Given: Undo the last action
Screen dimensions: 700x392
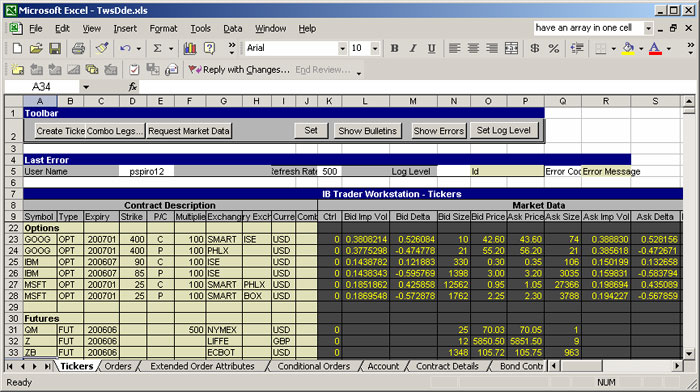Looking at the screenshot, I should point(125,48).
